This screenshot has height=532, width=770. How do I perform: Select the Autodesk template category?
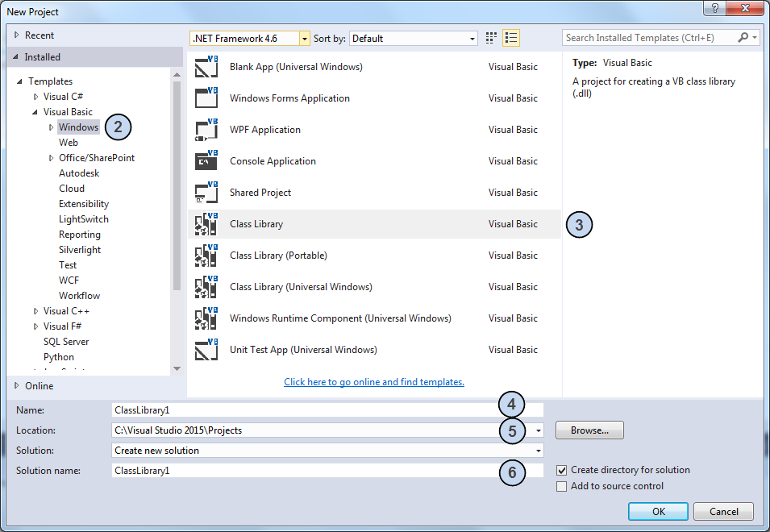tap(79, 173)
